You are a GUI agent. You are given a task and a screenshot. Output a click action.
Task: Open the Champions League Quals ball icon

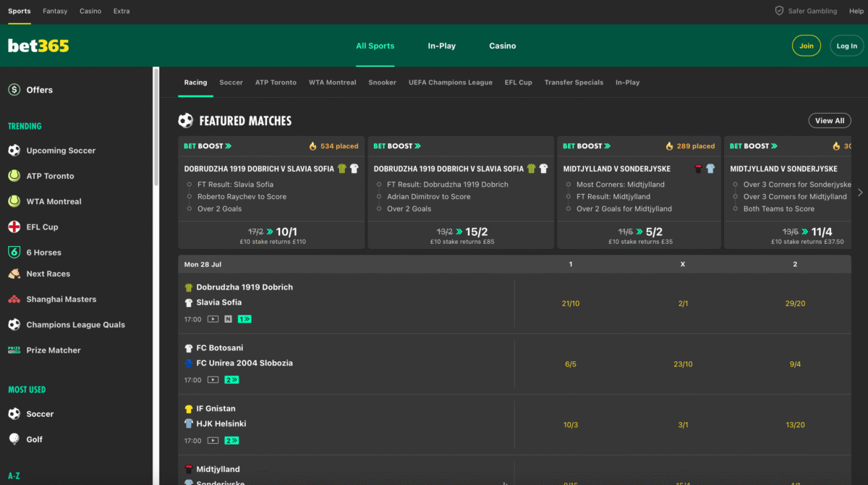coord(14,324)
